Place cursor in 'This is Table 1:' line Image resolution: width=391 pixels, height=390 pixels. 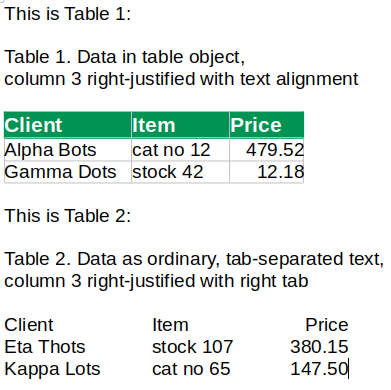[x=68, y=14]
